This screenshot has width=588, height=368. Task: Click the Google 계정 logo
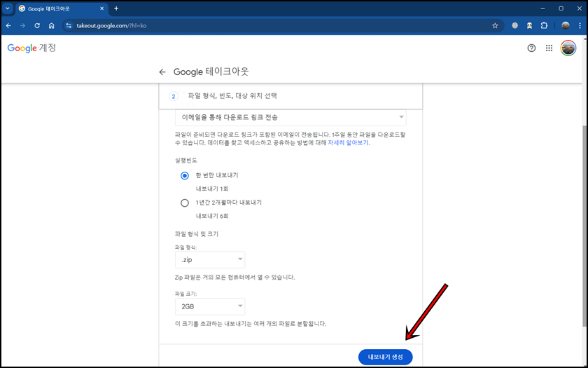coord(31,48)
